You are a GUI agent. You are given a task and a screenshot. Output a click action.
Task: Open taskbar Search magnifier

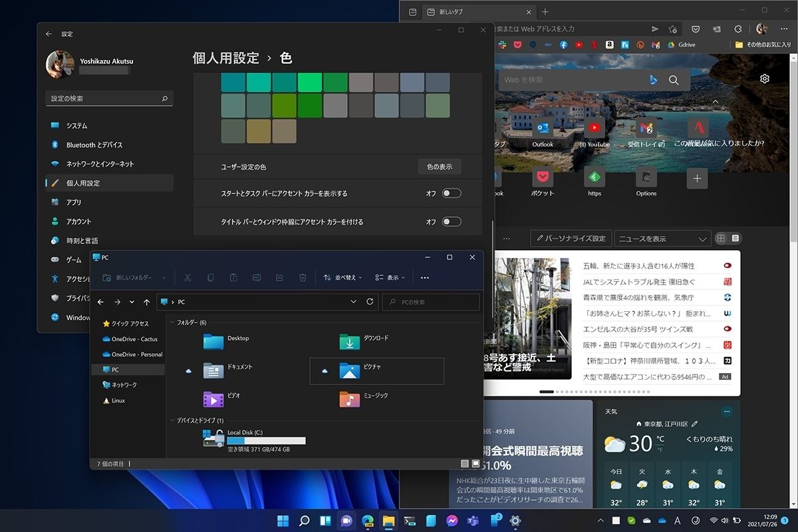304,521
